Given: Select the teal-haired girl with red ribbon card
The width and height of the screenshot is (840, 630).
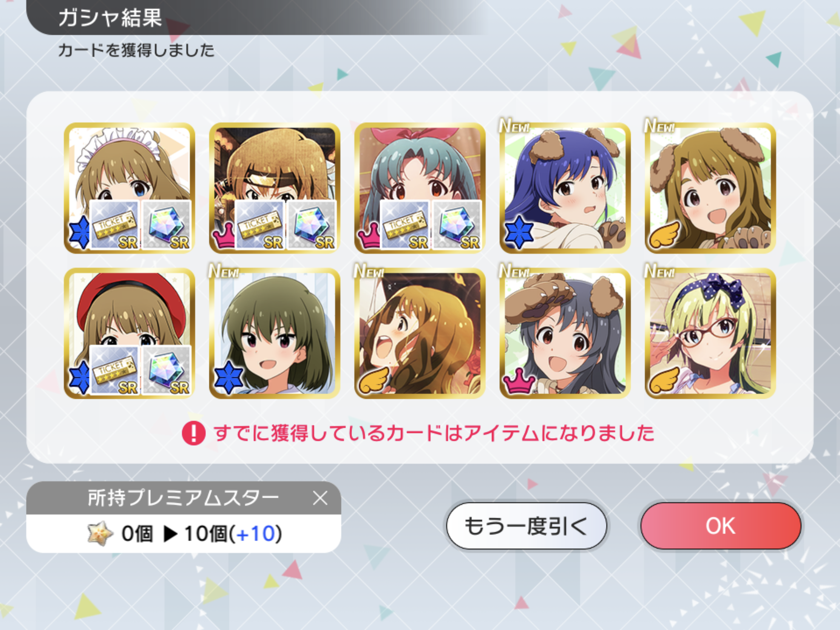Looking at the screenshot, I should pyautogui.click(x=420, y=188).
